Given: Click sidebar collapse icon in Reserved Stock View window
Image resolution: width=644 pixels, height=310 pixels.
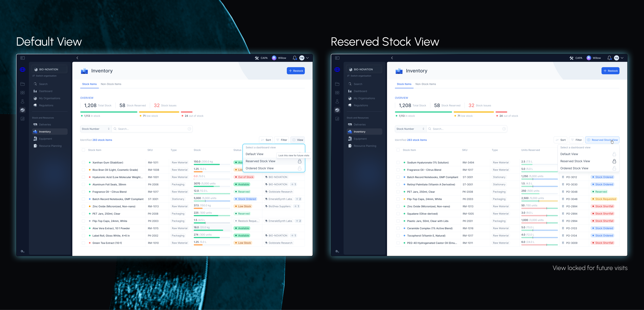Looking at the screenshot, I should pos(337,58).
